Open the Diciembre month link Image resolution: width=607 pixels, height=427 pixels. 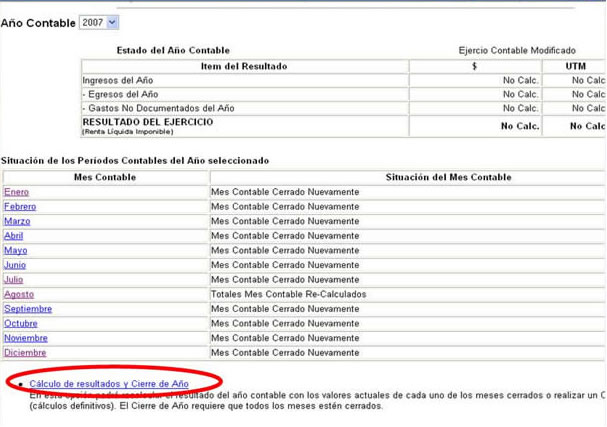click(x=24, y=353)
